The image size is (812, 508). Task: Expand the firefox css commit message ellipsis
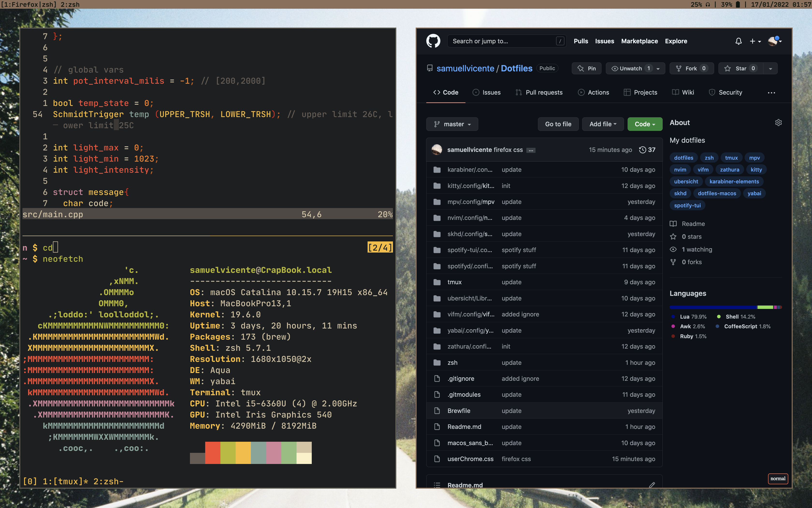coord(531,150)
